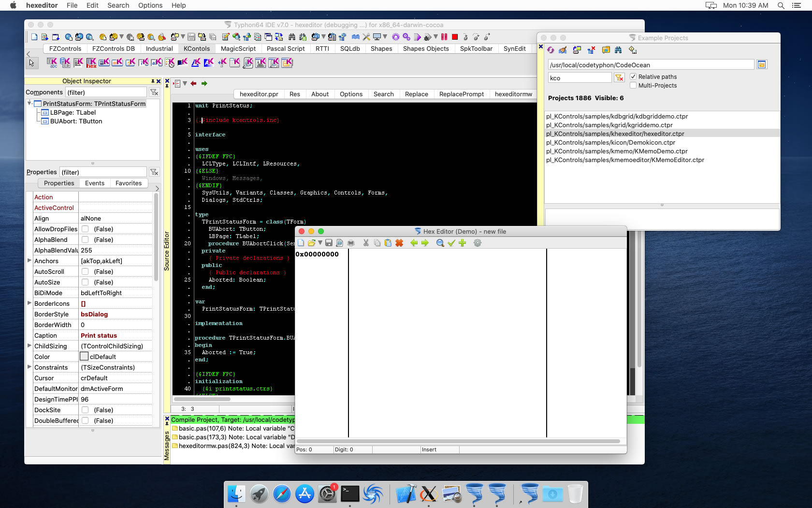The image size is (812, 508).
Task: Select the KHexEditor 'hex' component palette icon
Action: 91,62
